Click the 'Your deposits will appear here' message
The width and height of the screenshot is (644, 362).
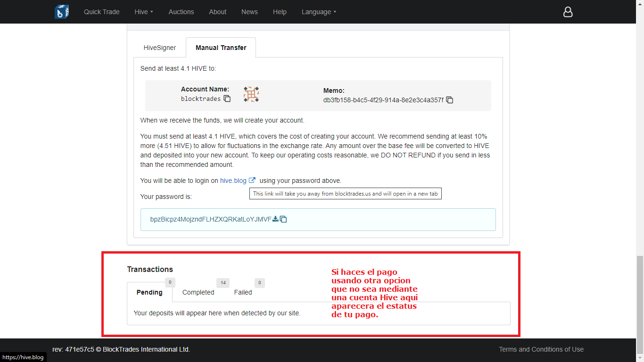217,313
